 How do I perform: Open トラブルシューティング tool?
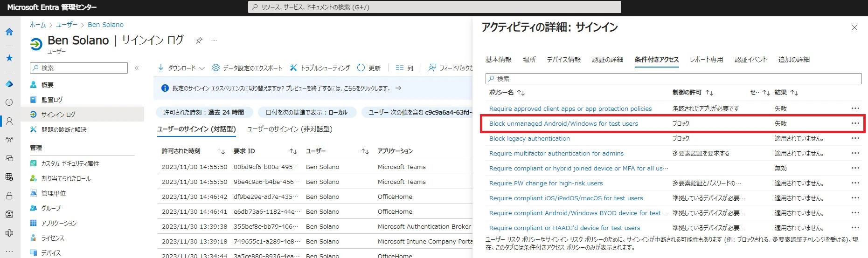[319, 68]
